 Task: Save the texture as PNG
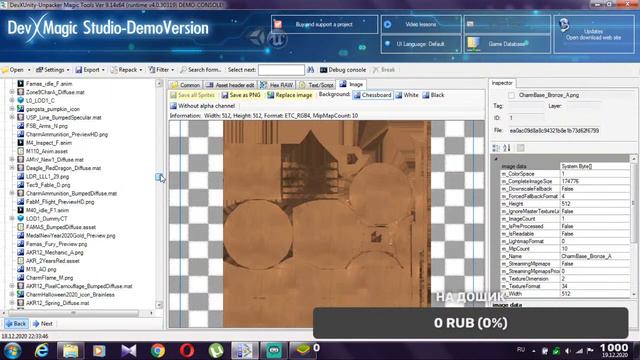coord(241,95)
